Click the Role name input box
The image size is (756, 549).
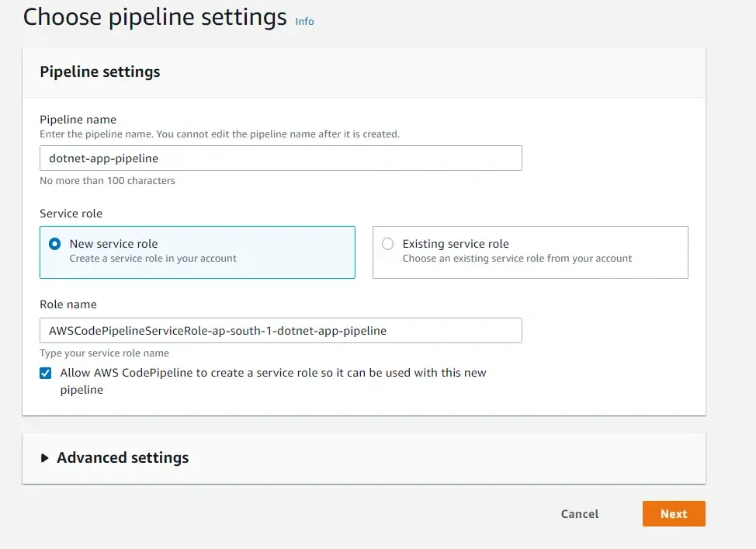281,330
